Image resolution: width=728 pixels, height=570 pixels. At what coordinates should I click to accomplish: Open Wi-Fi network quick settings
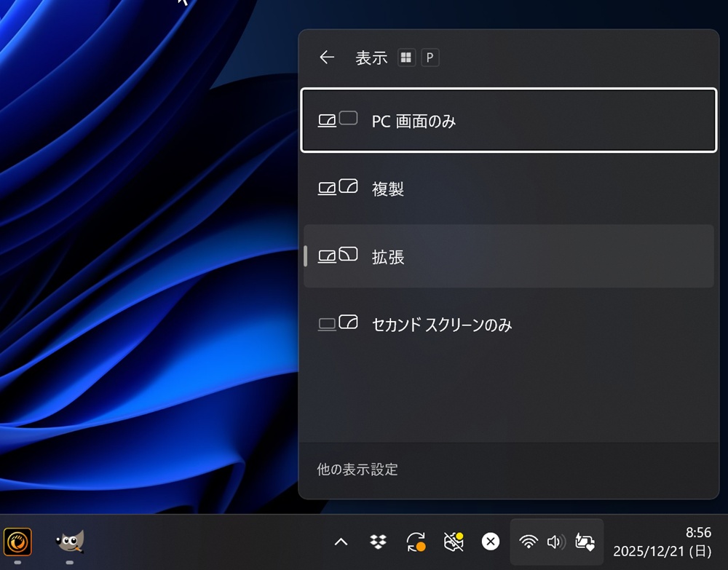[529, 542]
